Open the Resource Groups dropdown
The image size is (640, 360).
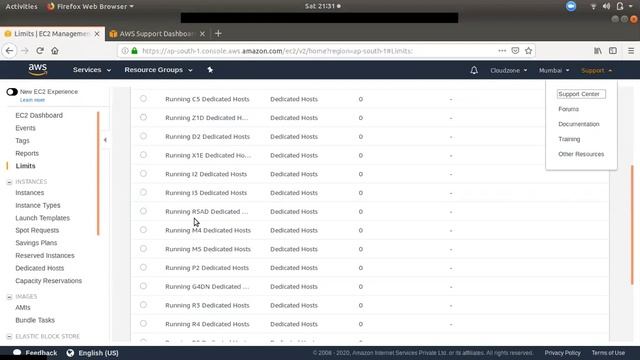click(x=158, y=70)
